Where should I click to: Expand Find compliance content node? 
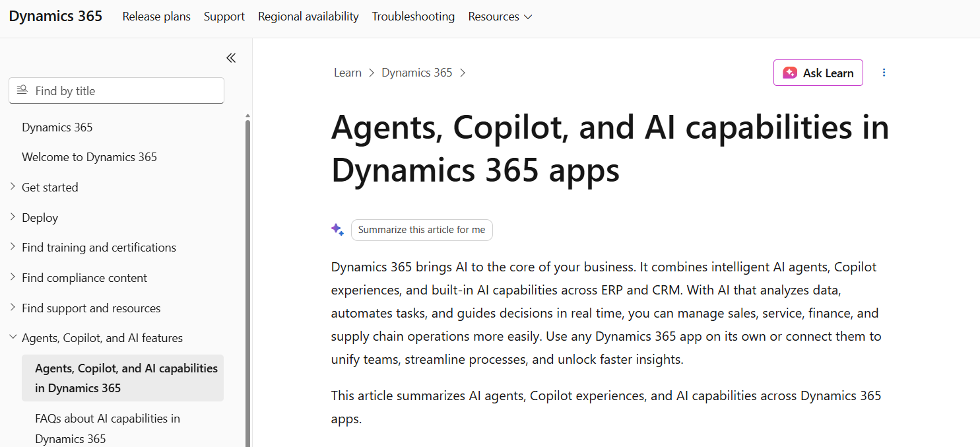click(13, 277)
